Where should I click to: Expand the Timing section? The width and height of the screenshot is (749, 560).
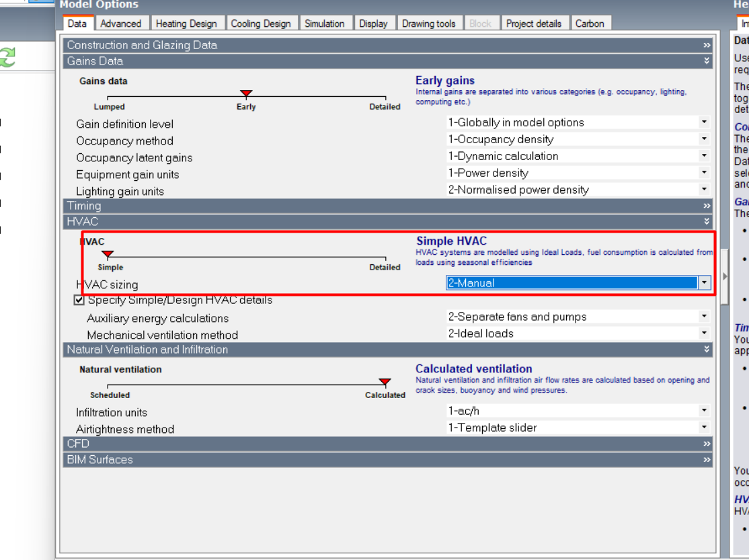pos(387,206)
